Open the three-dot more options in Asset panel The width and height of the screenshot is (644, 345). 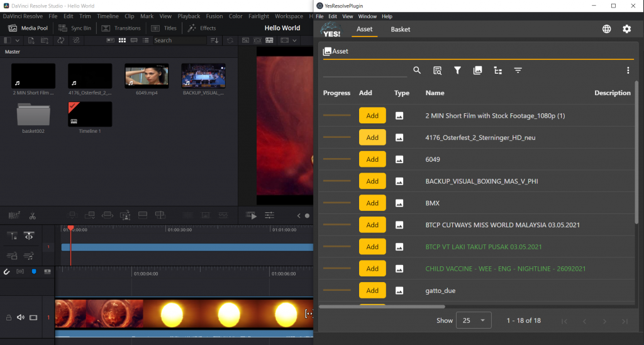point(628,71)
